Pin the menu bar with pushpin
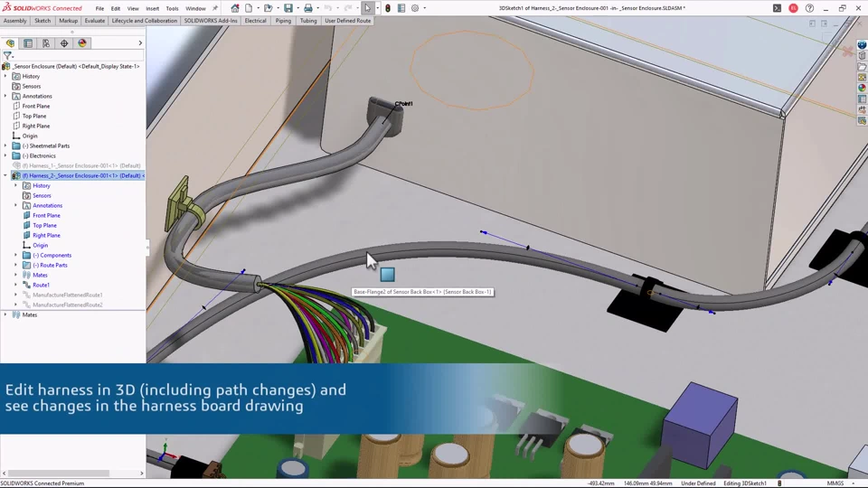 coord(215,8)
